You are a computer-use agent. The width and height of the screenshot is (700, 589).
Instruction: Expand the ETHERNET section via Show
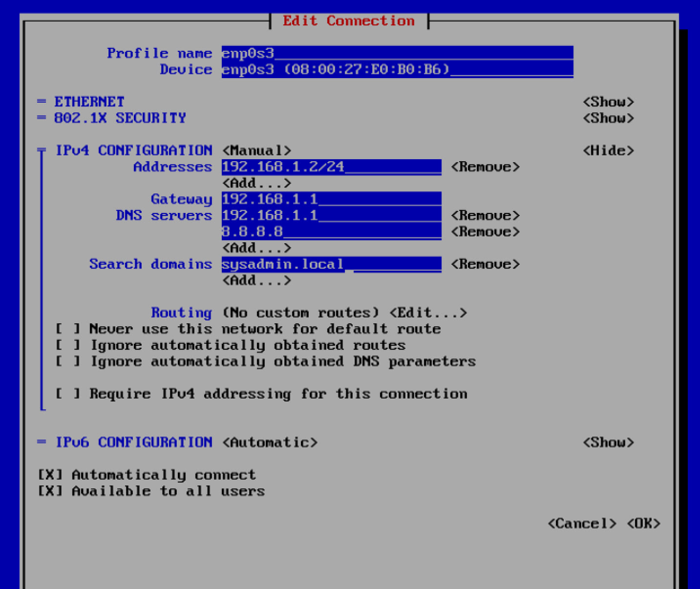(608, 102)
